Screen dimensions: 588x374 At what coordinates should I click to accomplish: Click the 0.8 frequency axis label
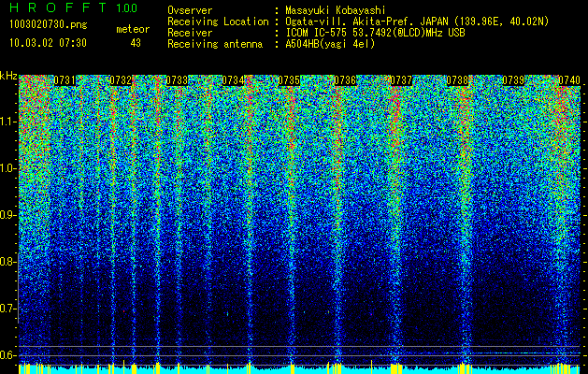click(8, 262)
